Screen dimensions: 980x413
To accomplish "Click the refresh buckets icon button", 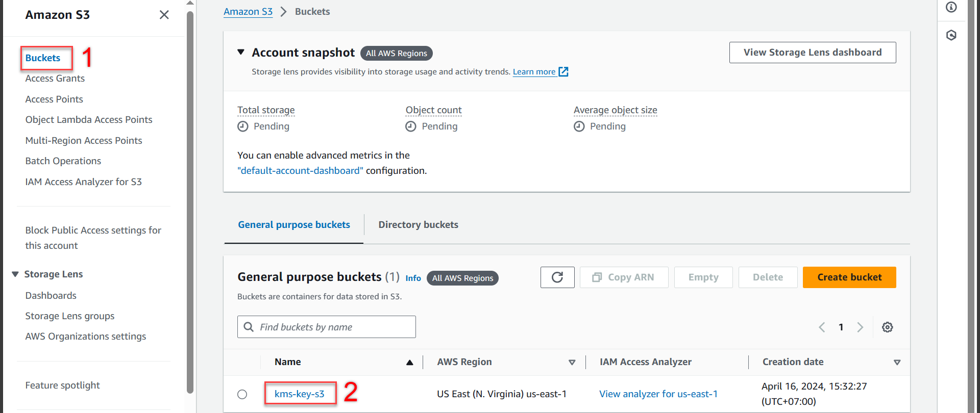I will pyautogui.click(x=557, y=277).
